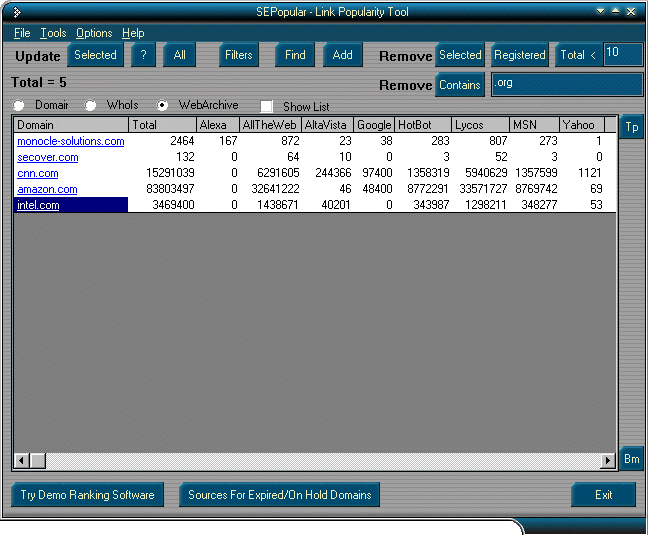Sort by the Total column header

(x=162, y=125)
